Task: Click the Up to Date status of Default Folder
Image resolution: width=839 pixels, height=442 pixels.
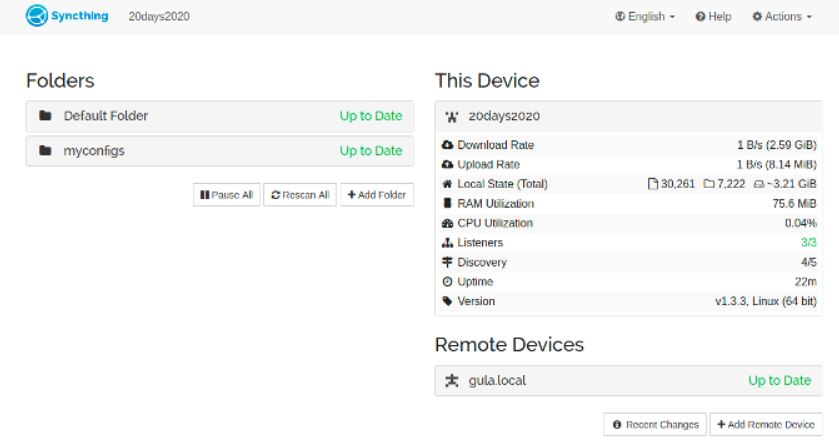Action: point(371,116)
